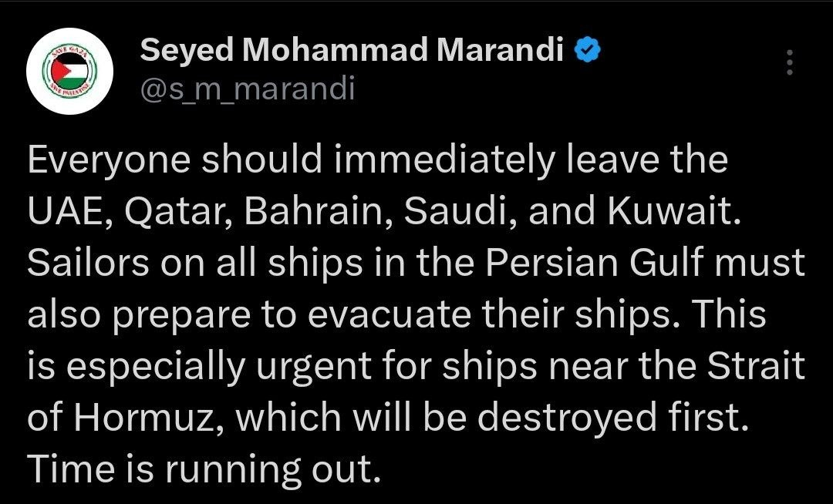Click the @s_m_marandi handle
Screen dimensions: 833x504
pyautogui.click(x=247, y=89)
